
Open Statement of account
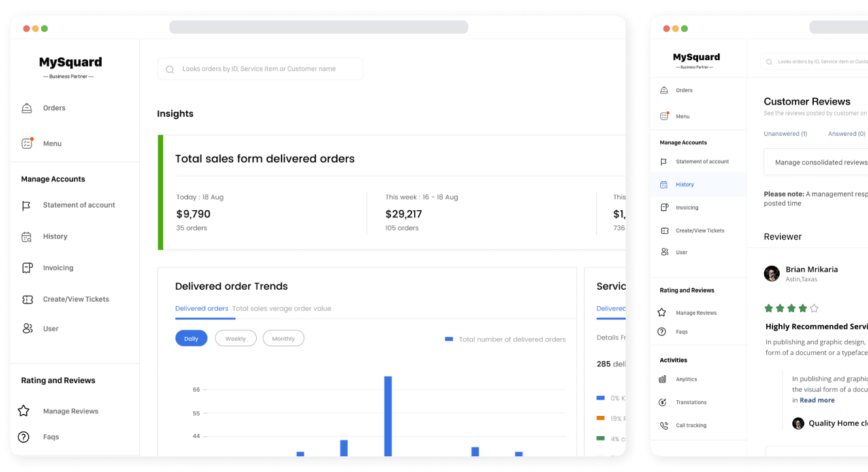tap(26, 204)
